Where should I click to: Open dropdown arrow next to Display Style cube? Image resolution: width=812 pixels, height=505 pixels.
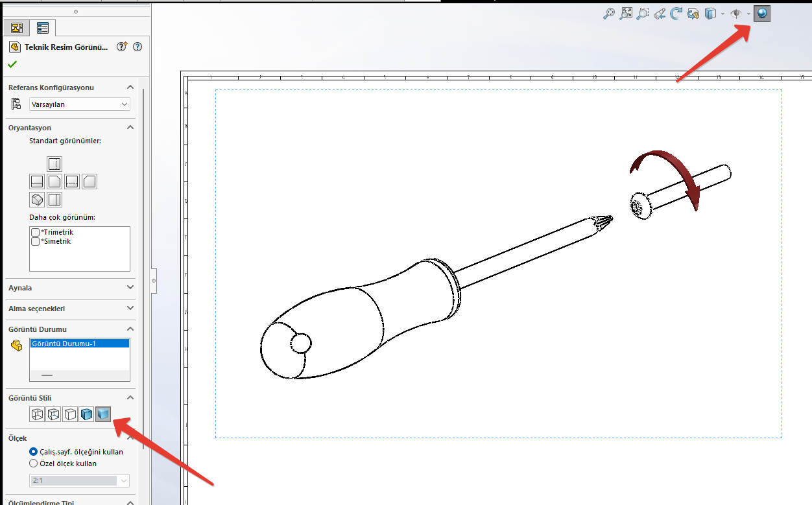click(722, 14)
